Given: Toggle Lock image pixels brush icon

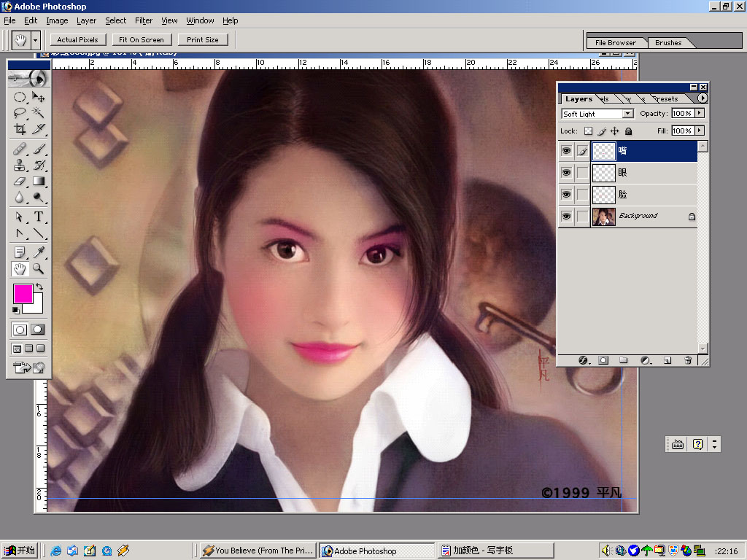Looking at the screenshot, I should click(602, 131).
